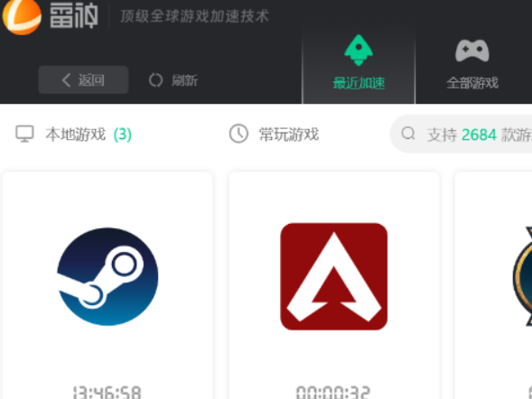Click the orange Leigod globe logo
532x399 pixels.
(22, 16)
